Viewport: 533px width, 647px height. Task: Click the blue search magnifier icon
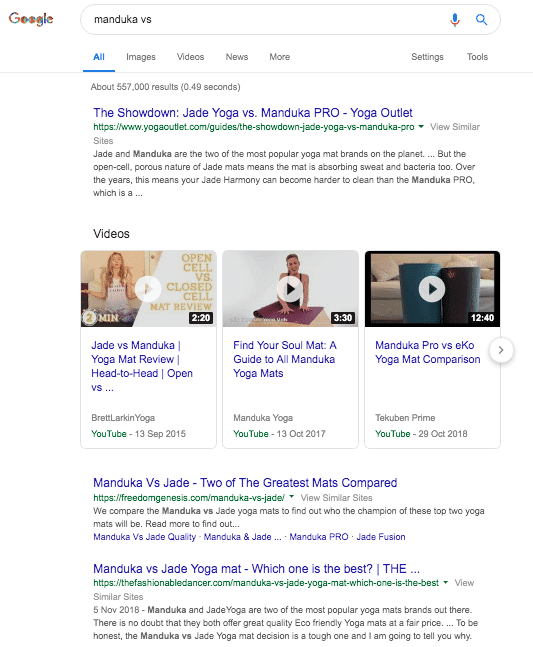(481, 19)
